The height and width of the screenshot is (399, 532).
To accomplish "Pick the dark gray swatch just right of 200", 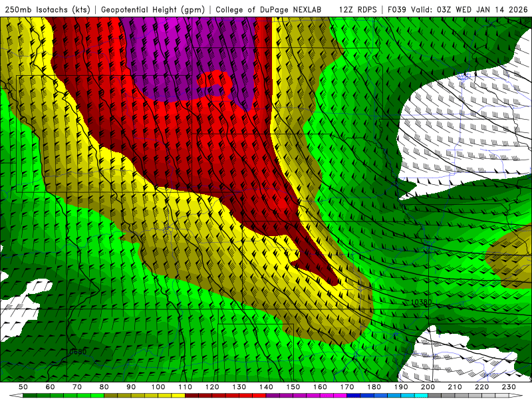I will (435, 396).
